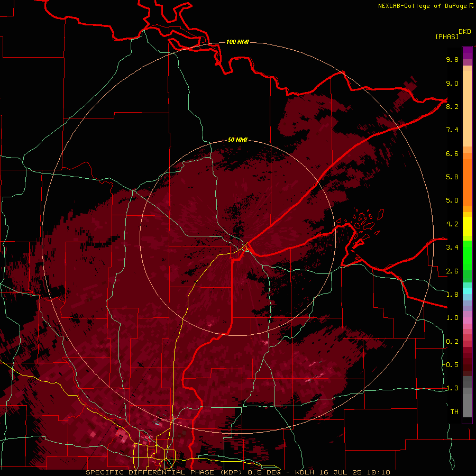Viewport: 476px width, 476px height.
Task: Click the 50 NMI range ring label
Action: point(237,140)
